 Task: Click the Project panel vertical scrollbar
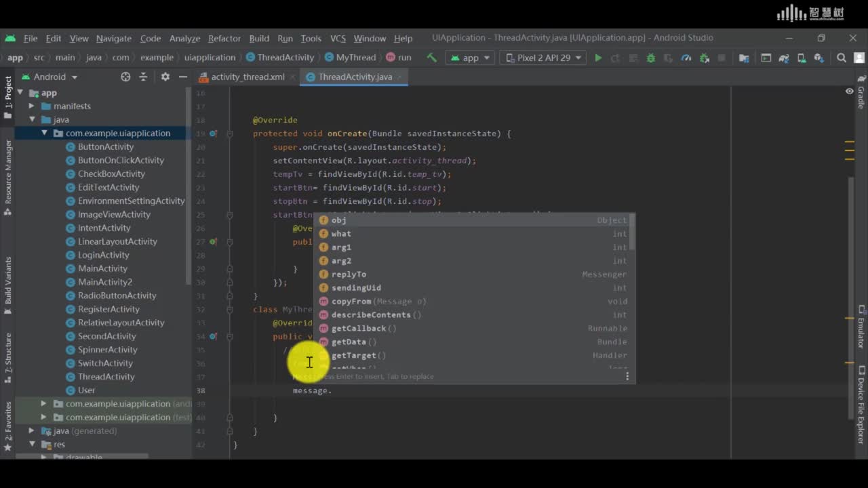point(189,186)
